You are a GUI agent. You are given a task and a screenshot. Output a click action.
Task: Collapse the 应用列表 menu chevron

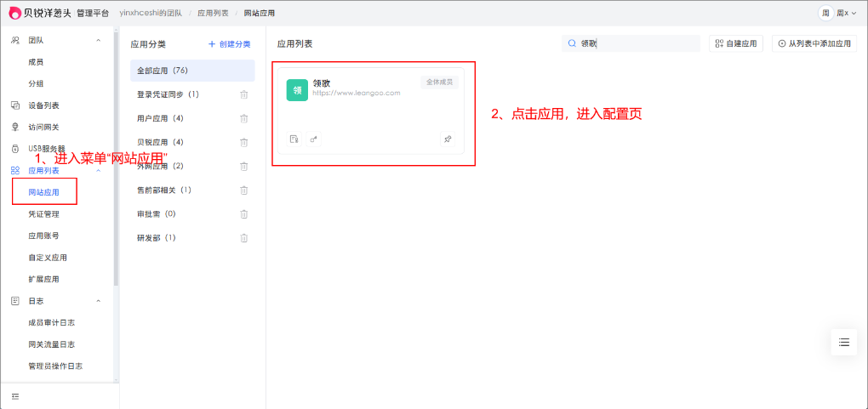(99, 170)
